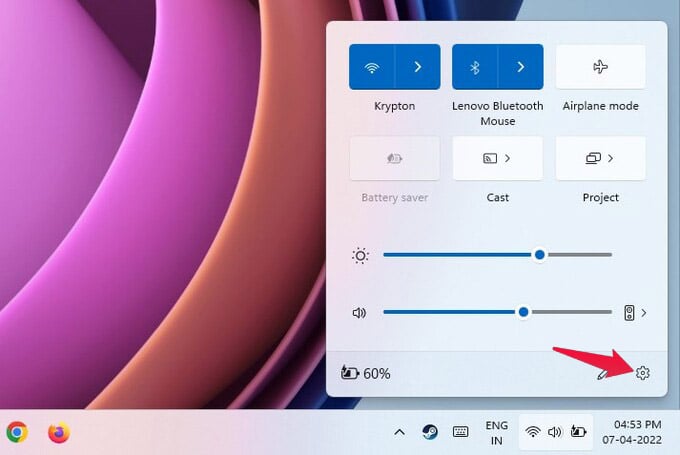Open the clock and date panel
The image size is (680, 455).
click(x=632, y=432)
